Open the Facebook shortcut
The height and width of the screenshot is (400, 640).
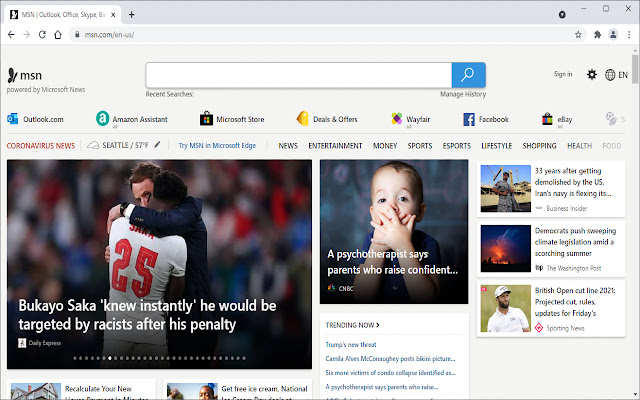(486, 119)
